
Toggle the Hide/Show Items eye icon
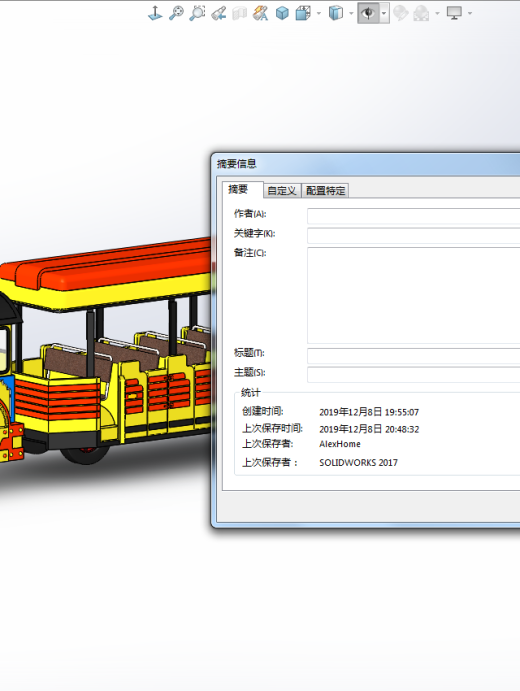pos(368,13)
